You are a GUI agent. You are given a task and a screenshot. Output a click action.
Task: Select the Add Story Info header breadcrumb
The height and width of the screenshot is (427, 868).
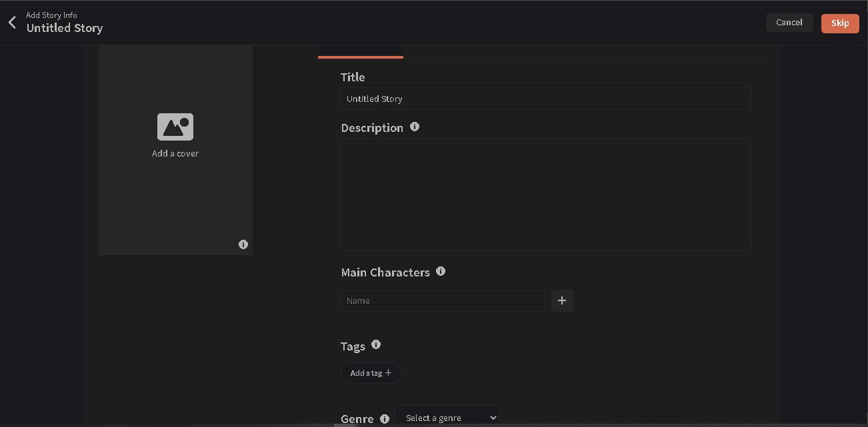click(x=51, y=15)
